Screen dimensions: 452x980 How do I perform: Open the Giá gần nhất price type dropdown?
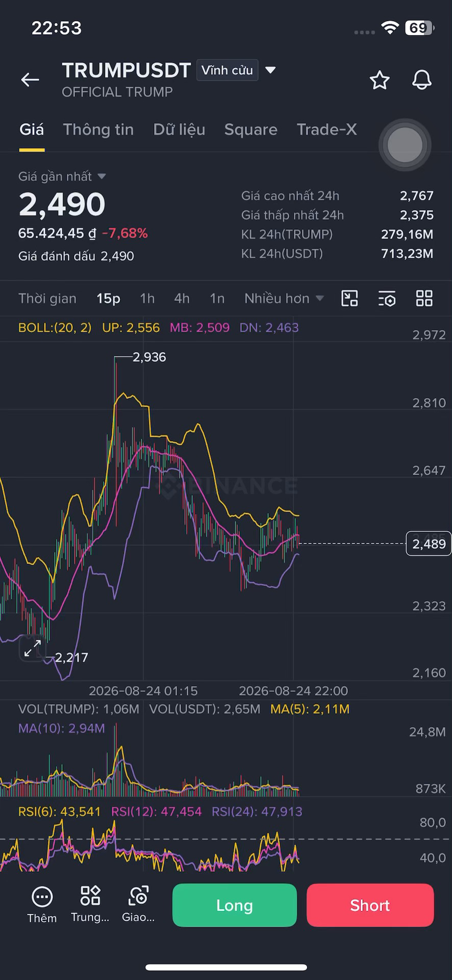pyautogui.click(x=62, y=177)
